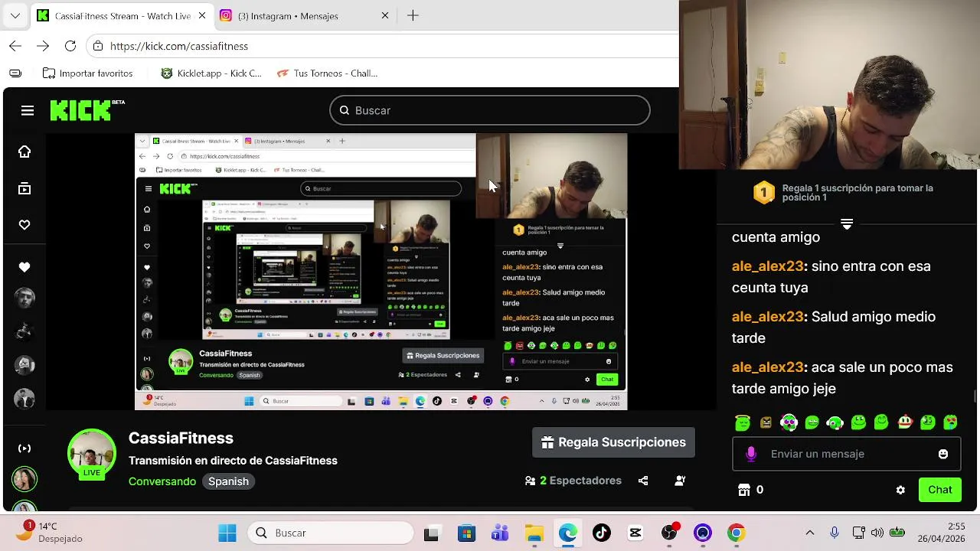Screen dimensions: 980x551
Task: Open chat settings gear icon
Action: point(900,490)
